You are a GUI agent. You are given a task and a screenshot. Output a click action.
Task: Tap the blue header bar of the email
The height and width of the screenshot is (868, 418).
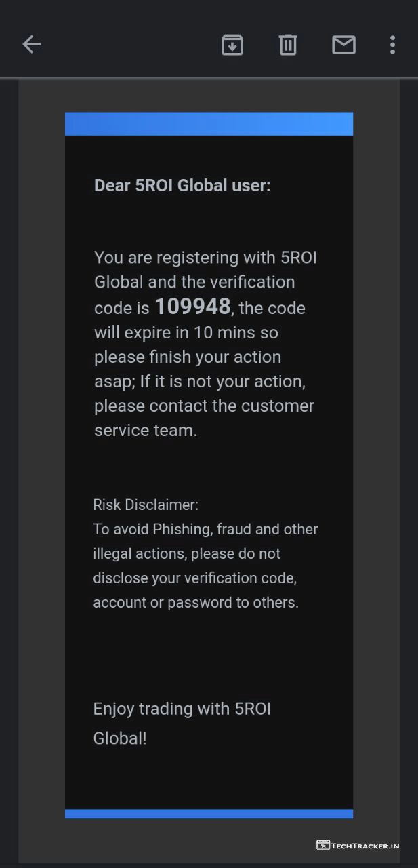209,124
